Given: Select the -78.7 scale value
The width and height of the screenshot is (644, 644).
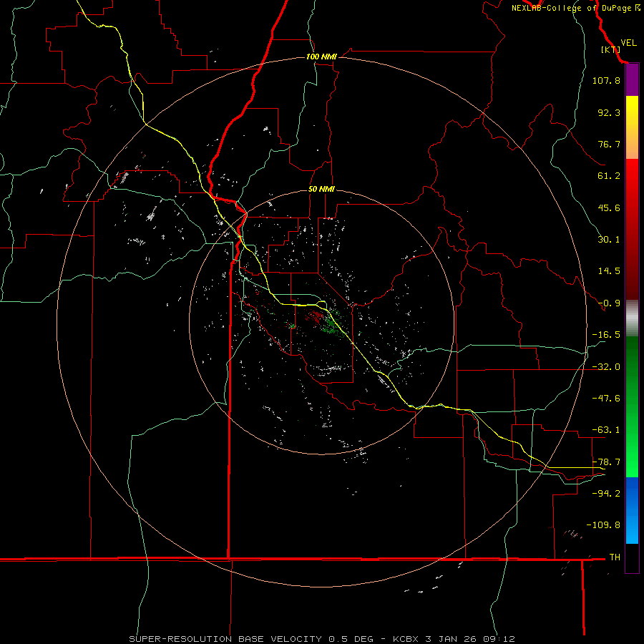Looking at the screenshot, I should (606, 462).
